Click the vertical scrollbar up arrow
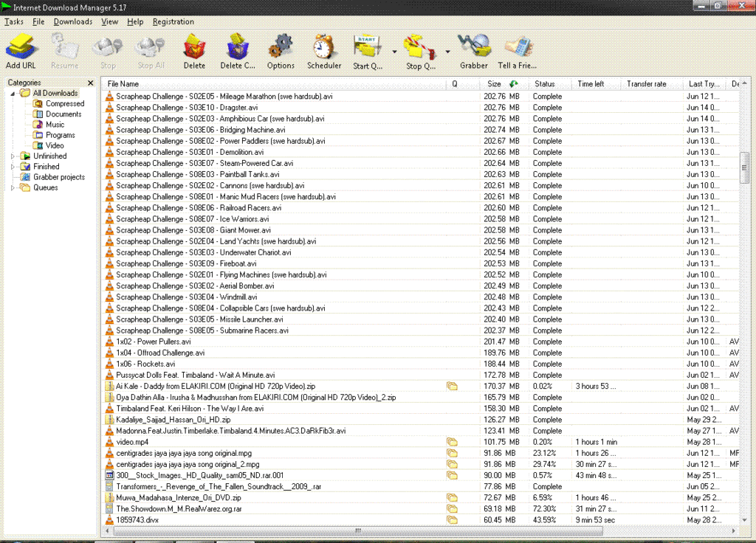 (x=744, y=83)
